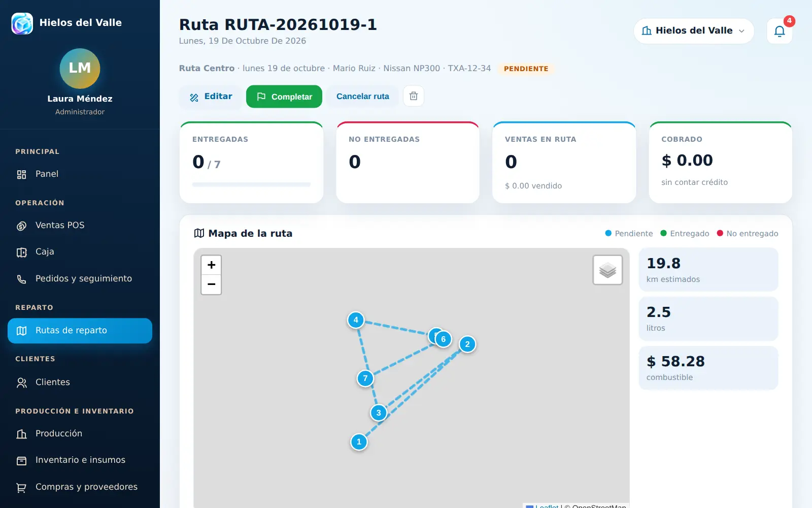Click the PENDIENTE status badge
The image size is (812, 508).
526,69
